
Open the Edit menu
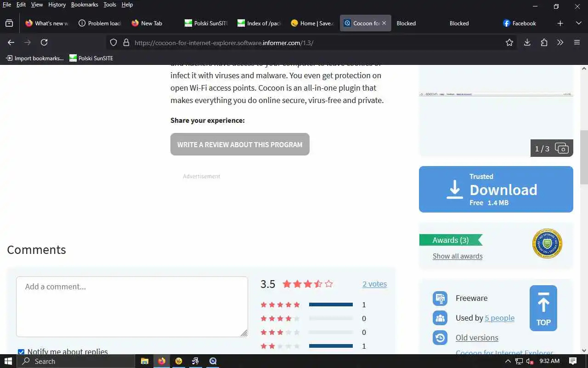pos(21,5)
